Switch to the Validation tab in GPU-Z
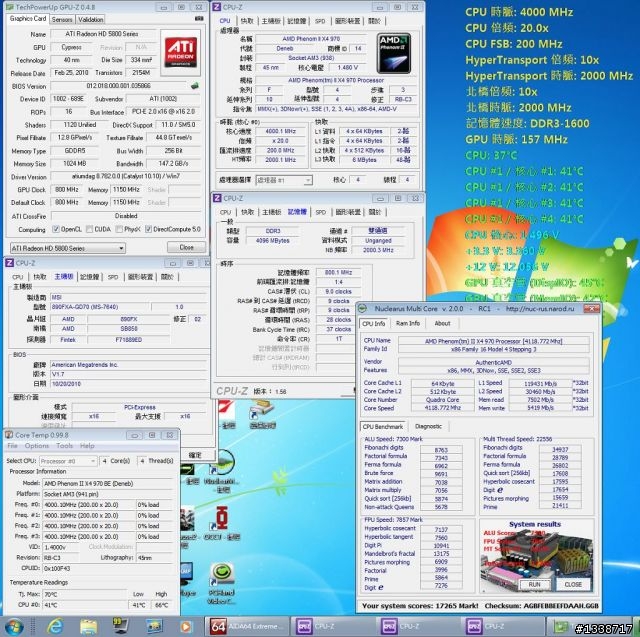The height and width of the screenshot is (637, 640). [90, 20]
